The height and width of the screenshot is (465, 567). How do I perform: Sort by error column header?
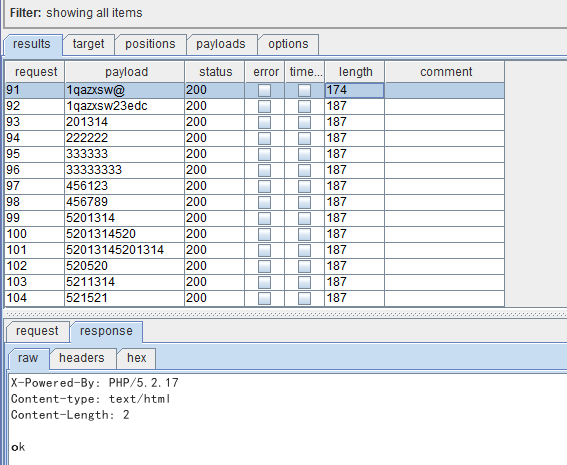pos(265,72)
